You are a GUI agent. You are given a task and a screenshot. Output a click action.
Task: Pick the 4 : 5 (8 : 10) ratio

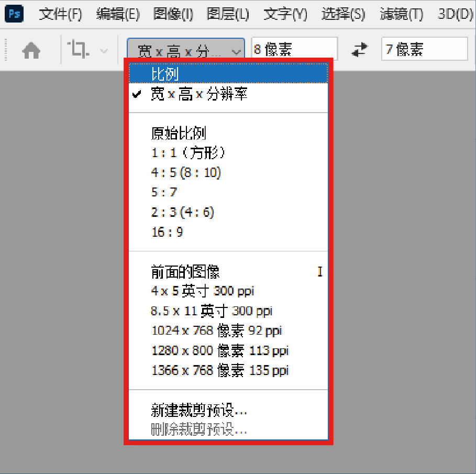click(186, 173)
